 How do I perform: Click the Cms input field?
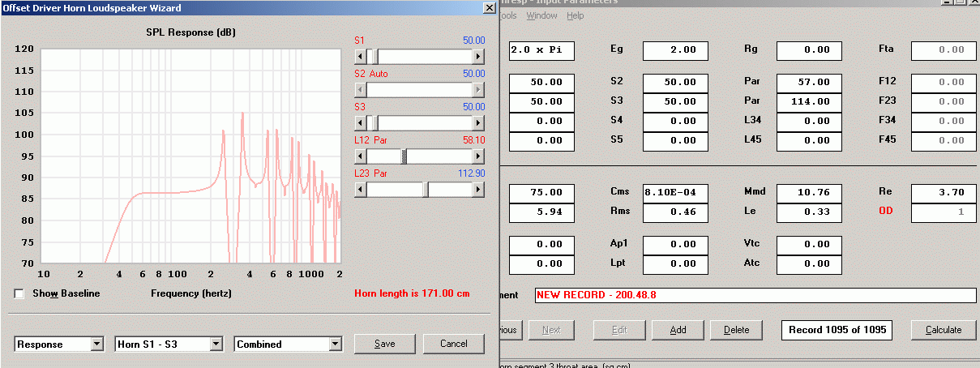[675, 193]
